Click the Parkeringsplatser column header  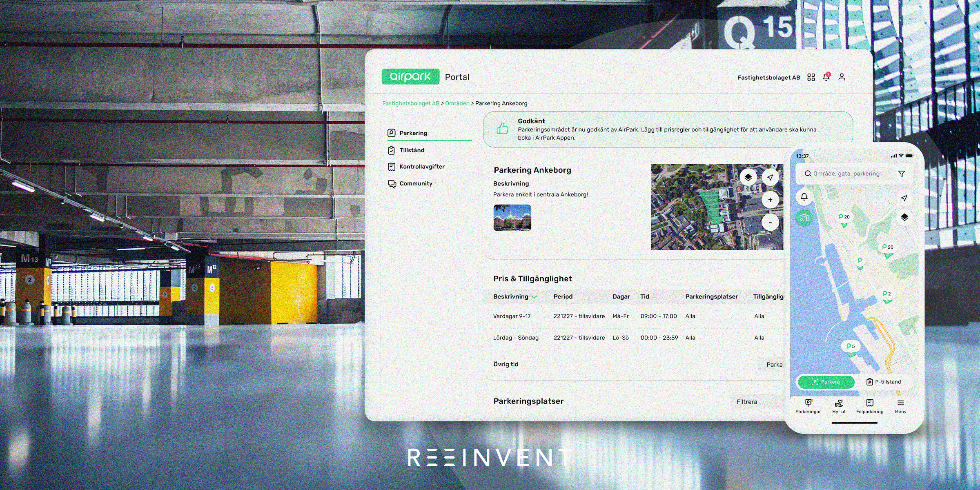point(711,297)
